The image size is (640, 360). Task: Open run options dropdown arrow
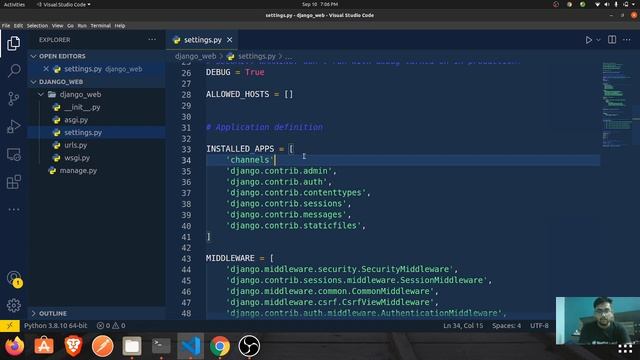pyautogui.click(x=598, y=40)
